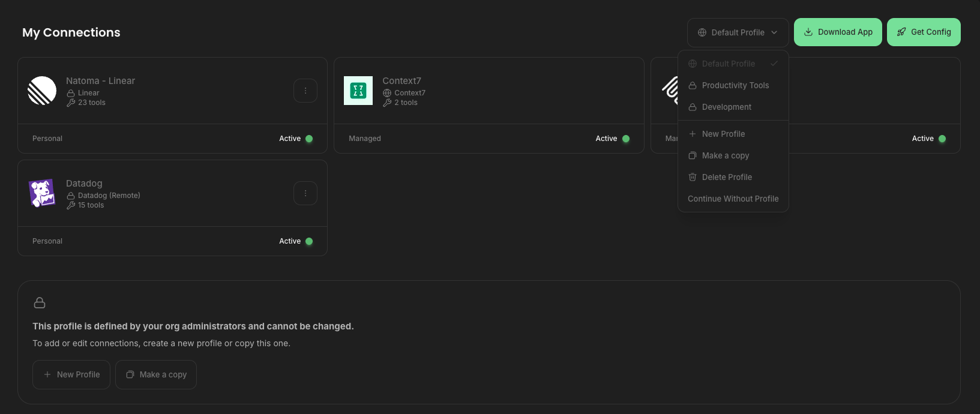Click the partially hidden third connection logo

pos(669,90)
